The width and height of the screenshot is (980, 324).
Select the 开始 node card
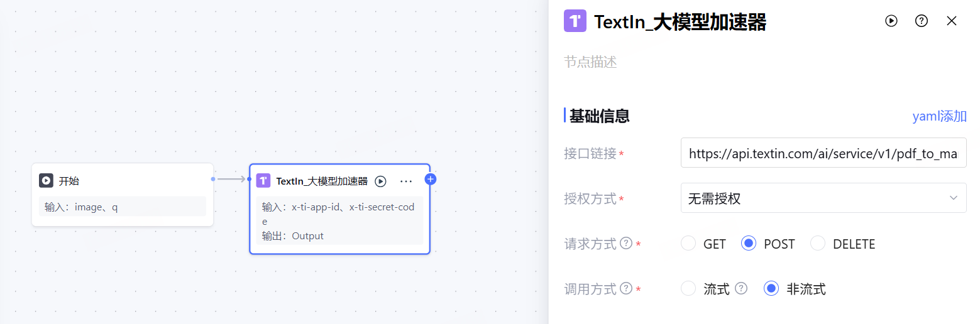click(123, 195)
